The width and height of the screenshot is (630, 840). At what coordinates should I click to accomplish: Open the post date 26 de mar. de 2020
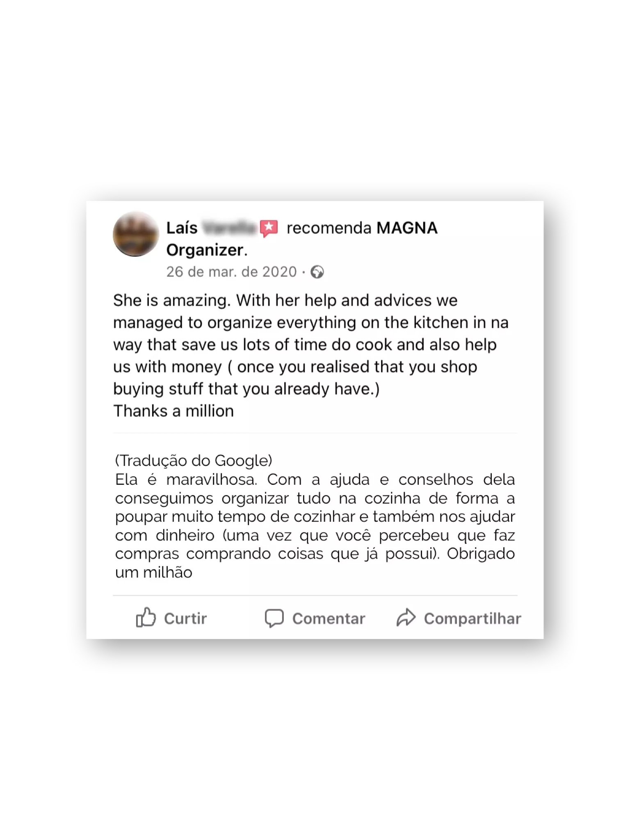coord(231,272)
